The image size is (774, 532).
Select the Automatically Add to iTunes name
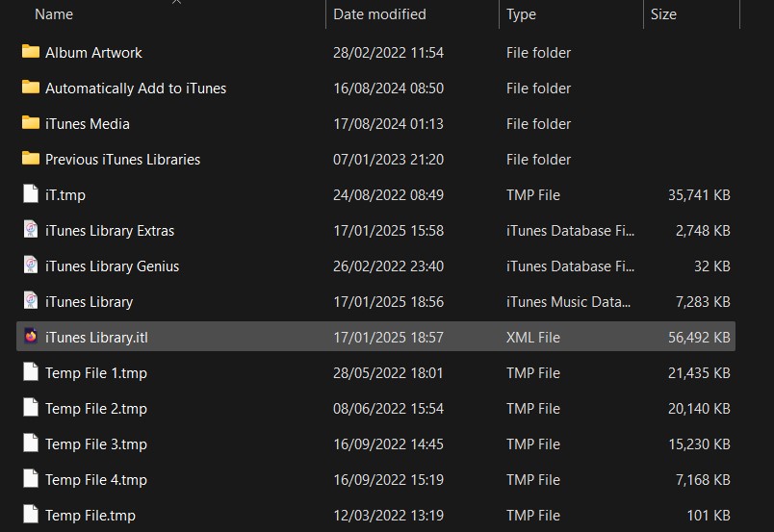point(136,89)
